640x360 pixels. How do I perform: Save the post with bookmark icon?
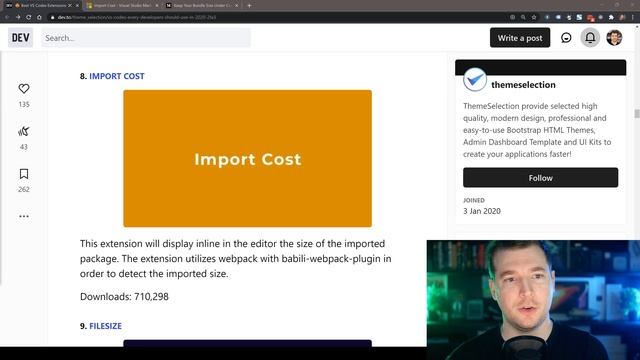[x=24, y=174]
